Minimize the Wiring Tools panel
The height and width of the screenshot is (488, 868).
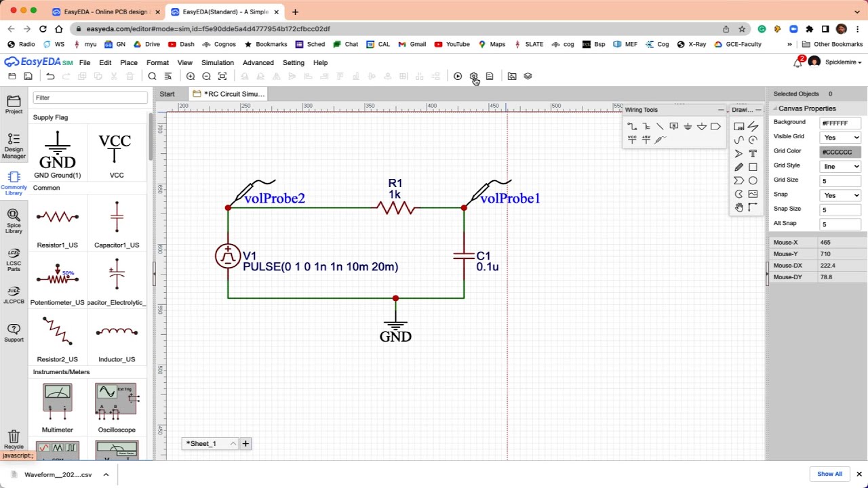tap(721, 110)
